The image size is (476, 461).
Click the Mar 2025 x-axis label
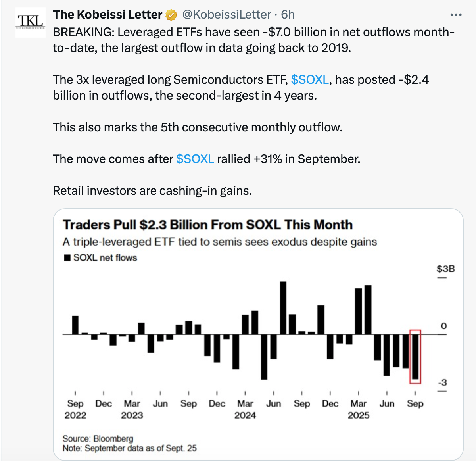click(x=359, y=409)
